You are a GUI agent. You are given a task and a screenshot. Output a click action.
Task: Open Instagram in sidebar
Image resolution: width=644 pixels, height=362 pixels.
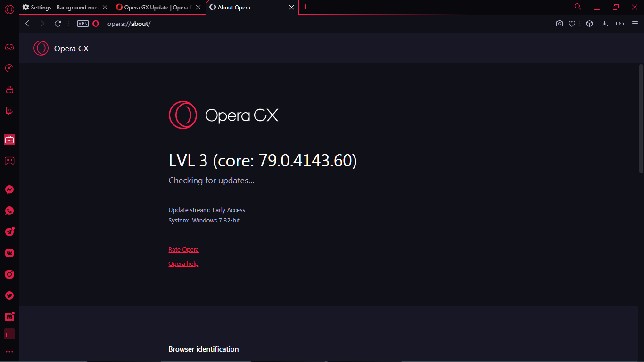(9, 274)
